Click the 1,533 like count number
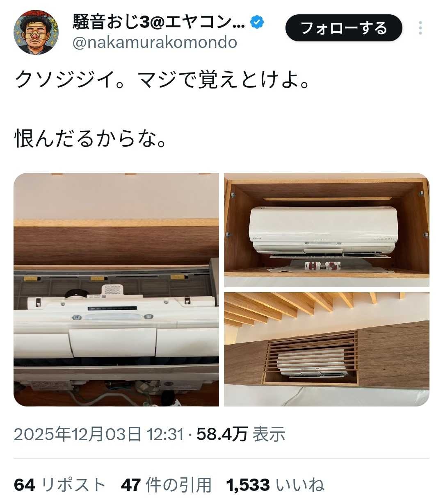Screen dimensions: 443x504 tap(248, 485)
